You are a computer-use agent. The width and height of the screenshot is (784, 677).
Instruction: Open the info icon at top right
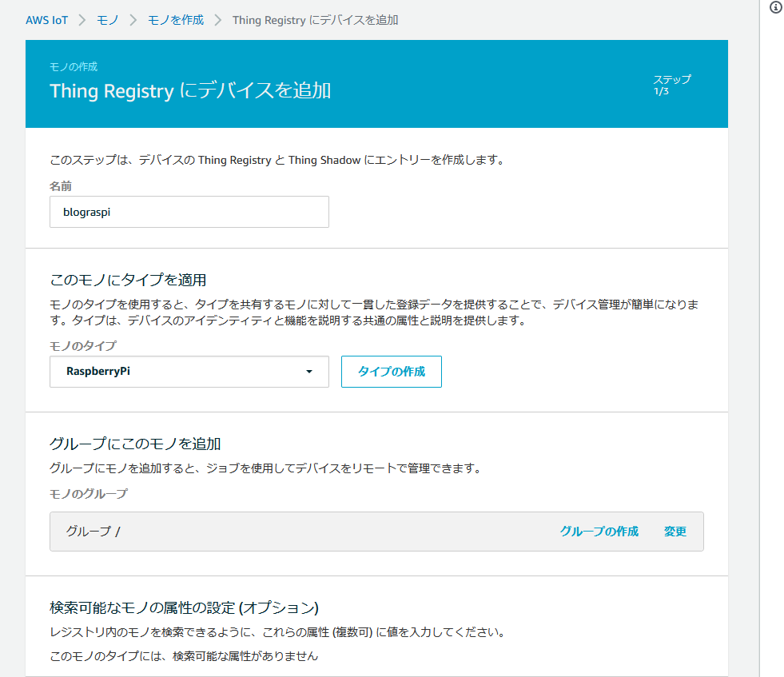(x=776, y=7)
